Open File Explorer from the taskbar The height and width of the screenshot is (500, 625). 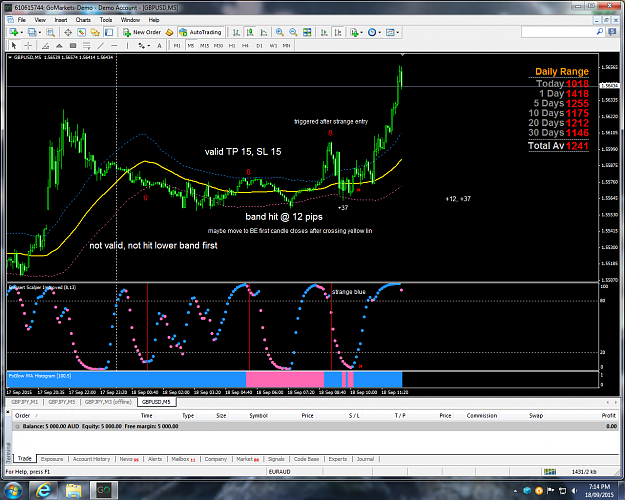(x=73, y=490)
